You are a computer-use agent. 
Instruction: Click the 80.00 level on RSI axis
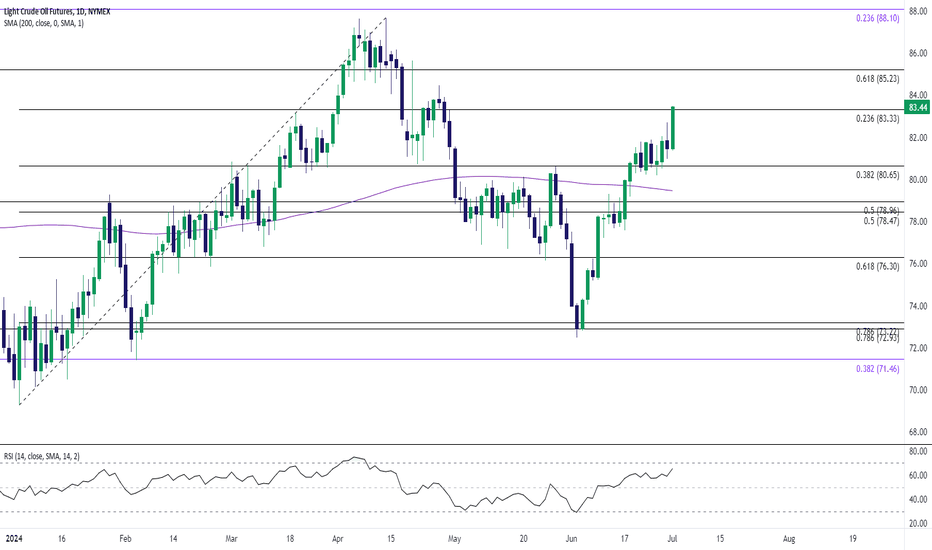(x=918, y=451)
